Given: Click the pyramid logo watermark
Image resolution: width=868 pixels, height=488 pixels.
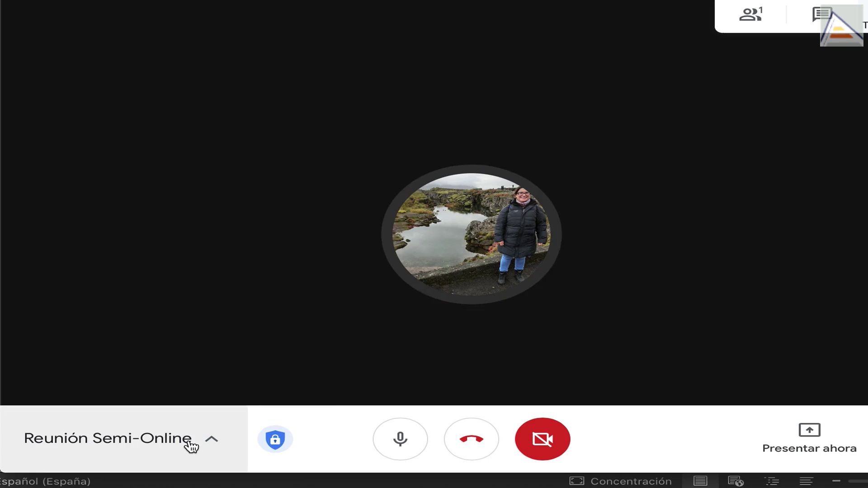Looking at the screenshot, I should point(841,26).
